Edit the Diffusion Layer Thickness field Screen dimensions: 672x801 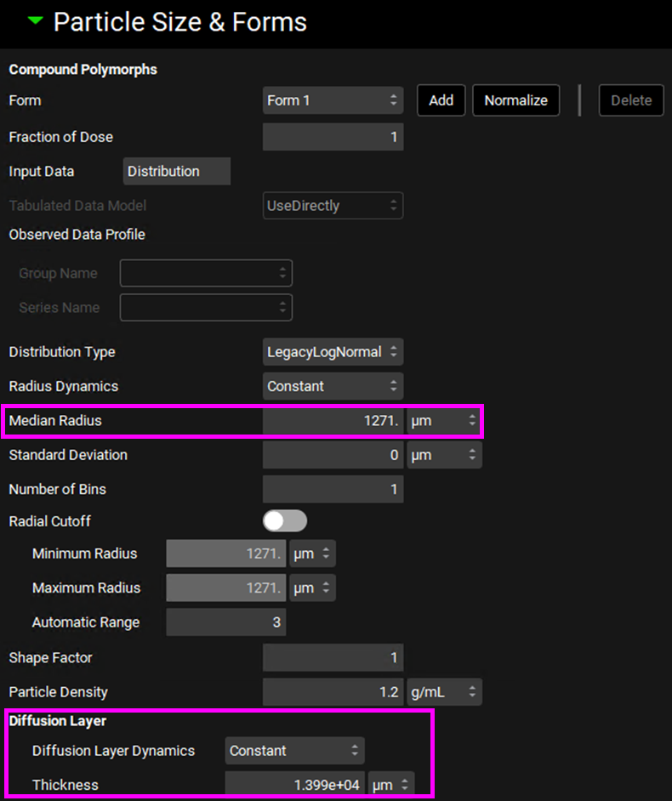(294, 785)
